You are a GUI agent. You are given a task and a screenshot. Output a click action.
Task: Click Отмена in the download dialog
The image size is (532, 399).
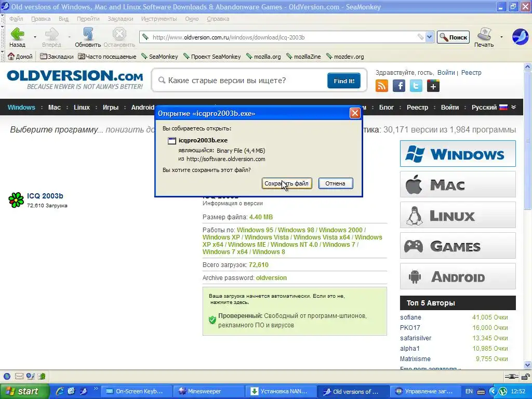tap(336, 183)
